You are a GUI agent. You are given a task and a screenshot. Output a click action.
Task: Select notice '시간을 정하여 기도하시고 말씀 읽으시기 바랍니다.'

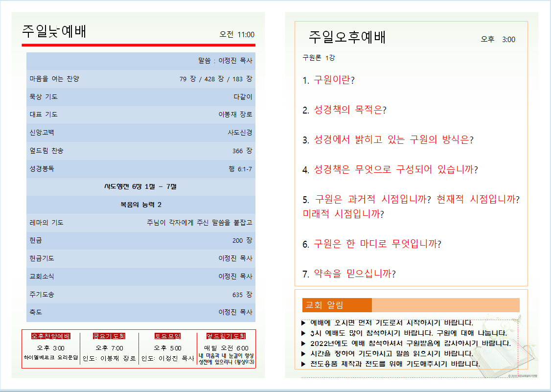(391, 353)
